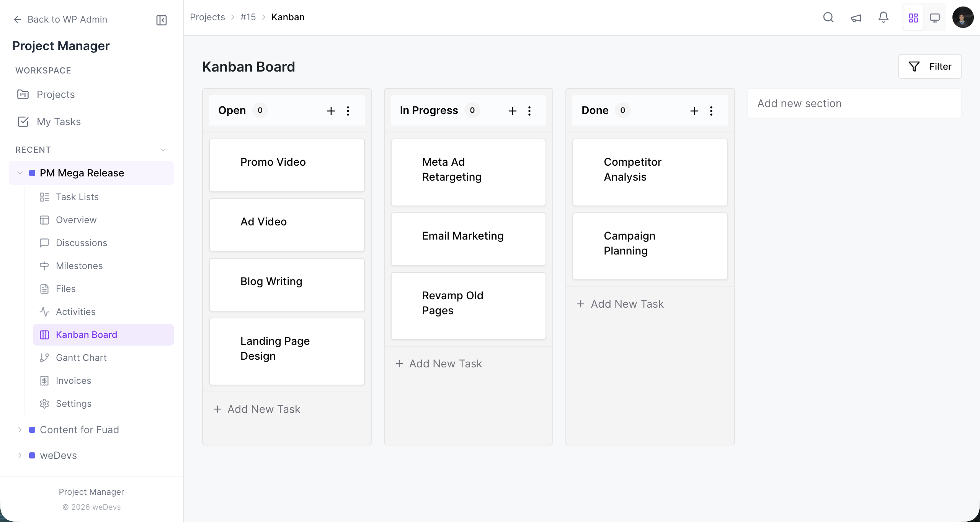Image resolution: width=980 pixels, height=522 pixels.
Task: Open the Kanban Board view from sidebar
Action: pyautogui.click(x=87, y=334)
